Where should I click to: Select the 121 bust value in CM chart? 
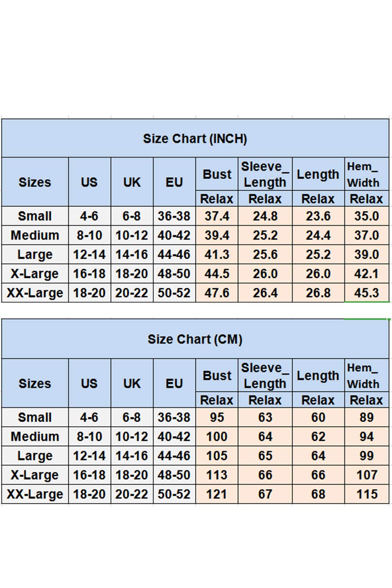point(217,494)
